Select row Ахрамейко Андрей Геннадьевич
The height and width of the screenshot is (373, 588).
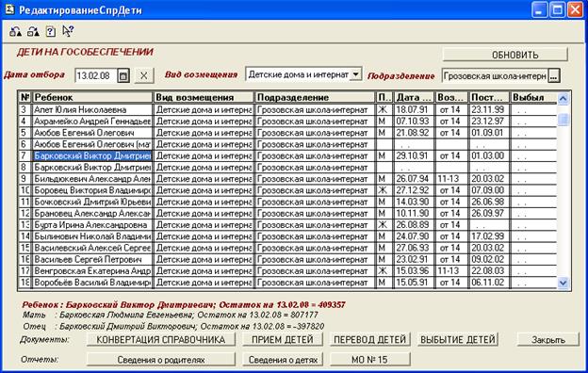pos(287,122)
